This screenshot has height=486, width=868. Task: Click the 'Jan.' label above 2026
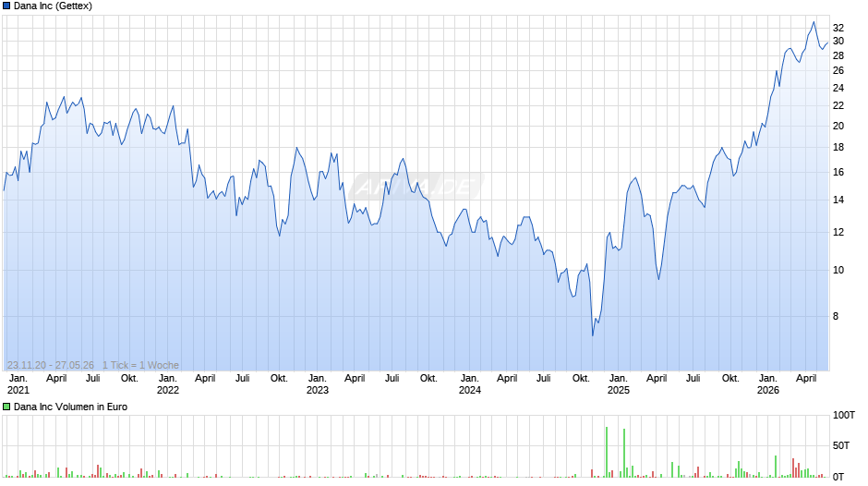click(x=767, y=378)
